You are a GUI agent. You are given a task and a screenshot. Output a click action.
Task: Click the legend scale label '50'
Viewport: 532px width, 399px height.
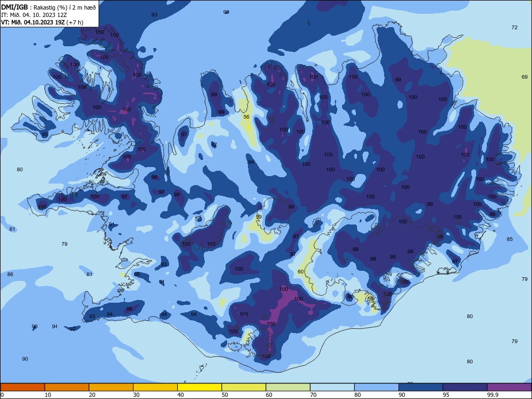tap(225, 395)
